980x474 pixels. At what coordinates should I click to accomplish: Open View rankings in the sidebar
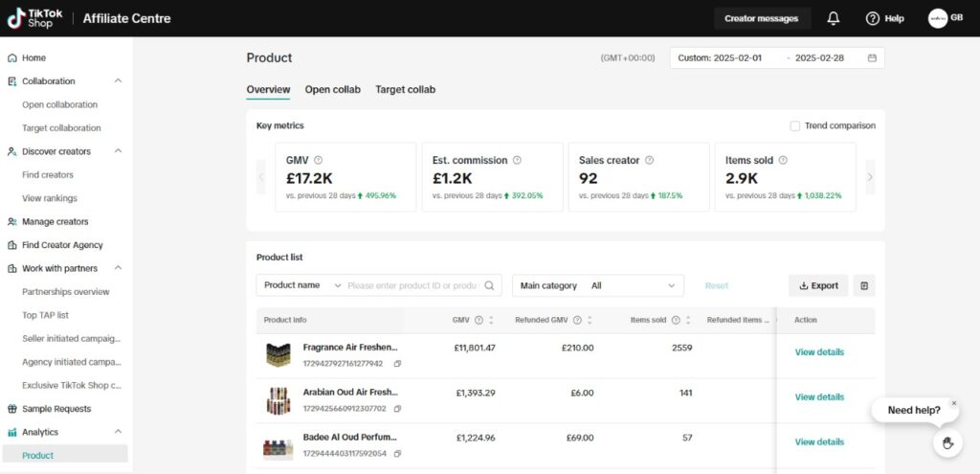tap(50, 198)
